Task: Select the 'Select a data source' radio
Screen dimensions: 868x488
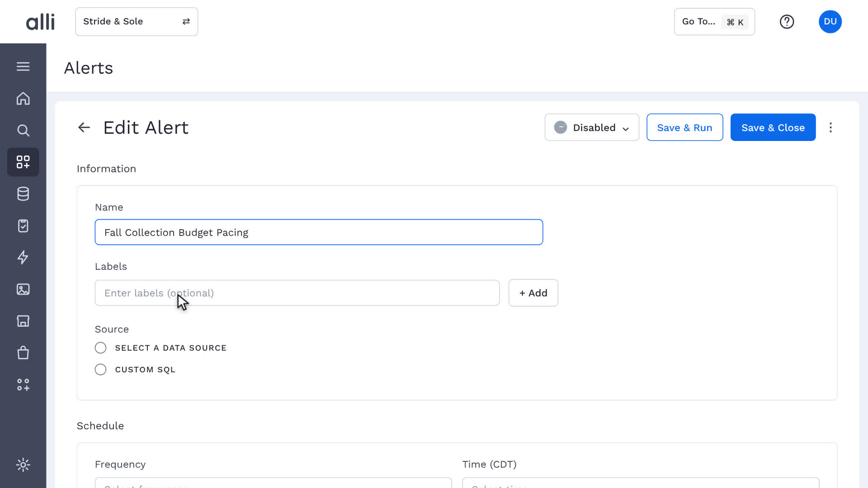Action: (x=100, y=348)
